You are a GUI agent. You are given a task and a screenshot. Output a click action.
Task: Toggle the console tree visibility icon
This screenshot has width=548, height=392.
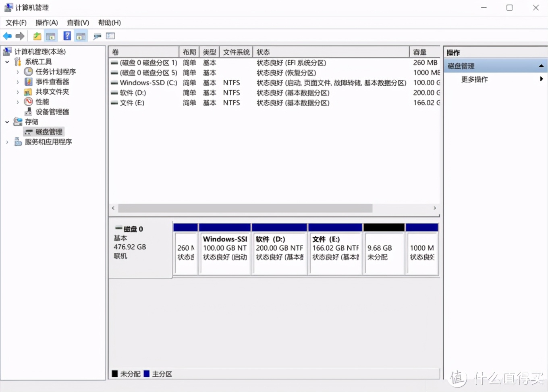[51, 36]
